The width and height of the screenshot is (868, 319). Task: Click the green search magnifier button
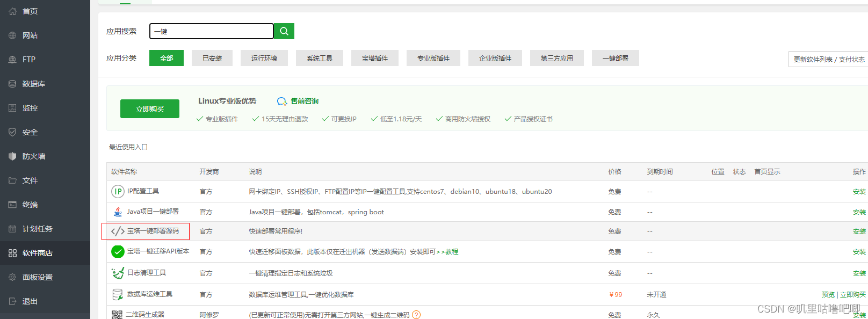pos(284,31)
